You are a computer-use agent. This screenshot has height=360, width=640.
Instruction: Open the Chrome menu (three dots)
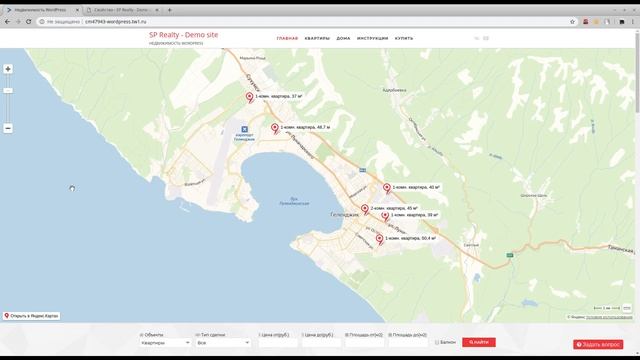(x=633, y=22)
